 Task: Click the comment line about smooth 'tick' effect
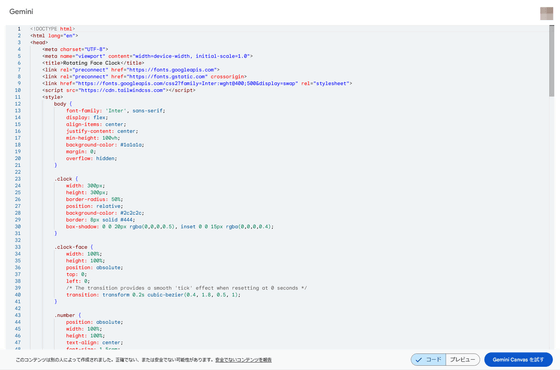point(186,288)
